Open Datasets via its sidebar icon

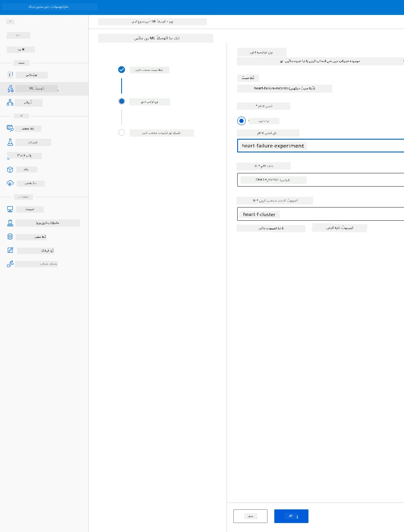[x=10, y=128]
